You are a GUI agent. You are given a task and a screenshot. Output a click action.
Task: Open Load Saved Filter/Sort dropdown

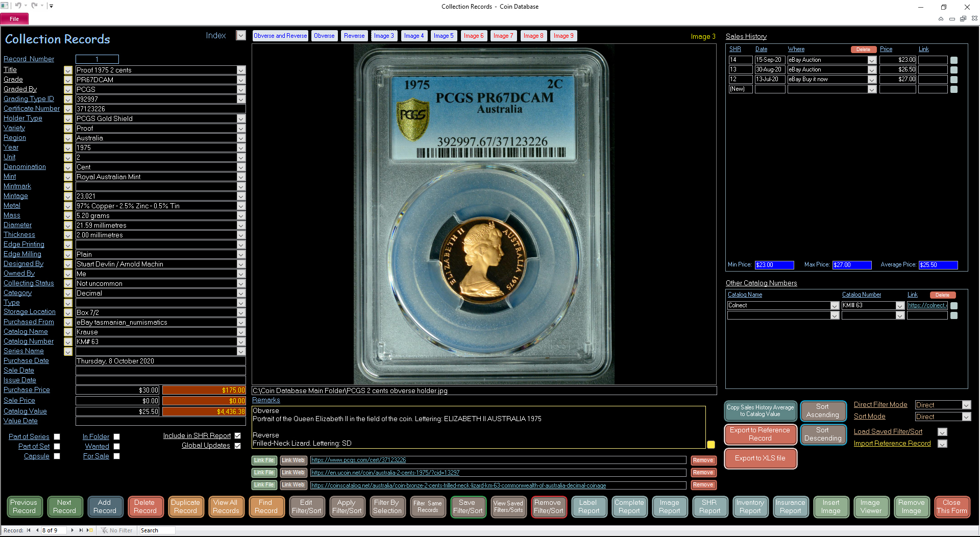pos(943,432)
